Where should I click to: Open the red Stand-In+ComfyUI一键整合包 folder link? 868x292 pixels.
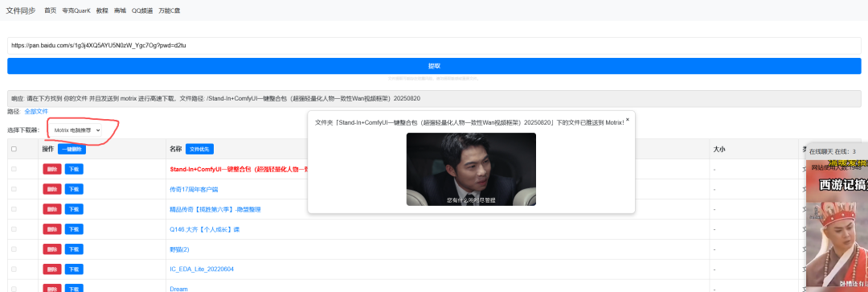pyautogui.click(x=239, y=170)
